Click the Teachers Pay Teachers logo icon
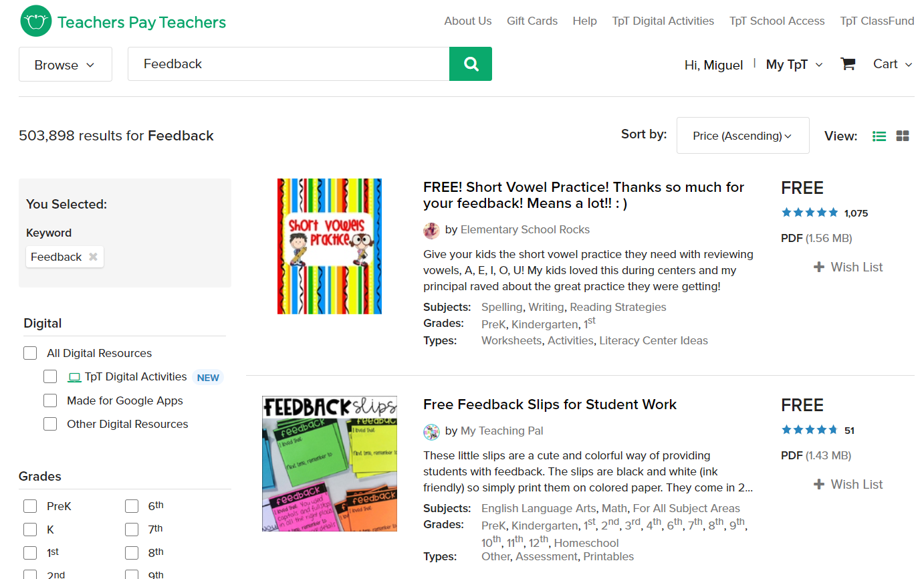924x579 pixels. (36, 21)
